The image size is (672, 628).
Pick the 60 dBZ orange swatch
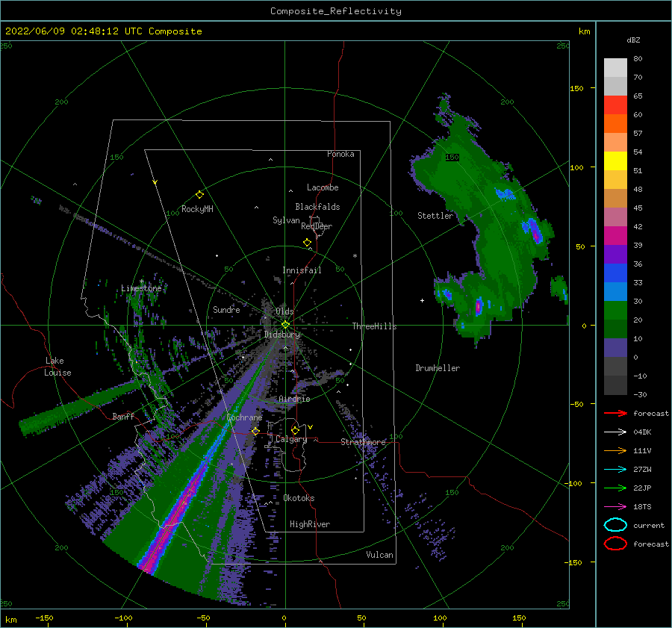615,123
